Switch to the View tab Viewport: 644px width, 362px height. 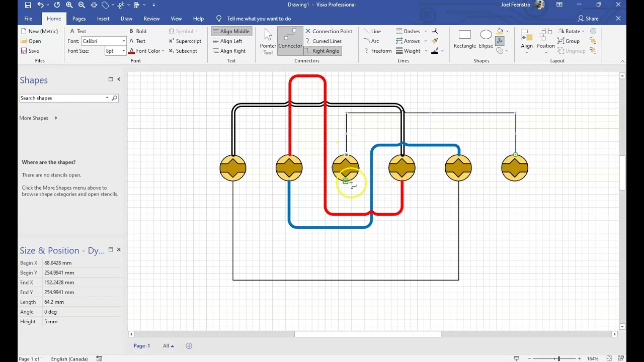(176, 19)
